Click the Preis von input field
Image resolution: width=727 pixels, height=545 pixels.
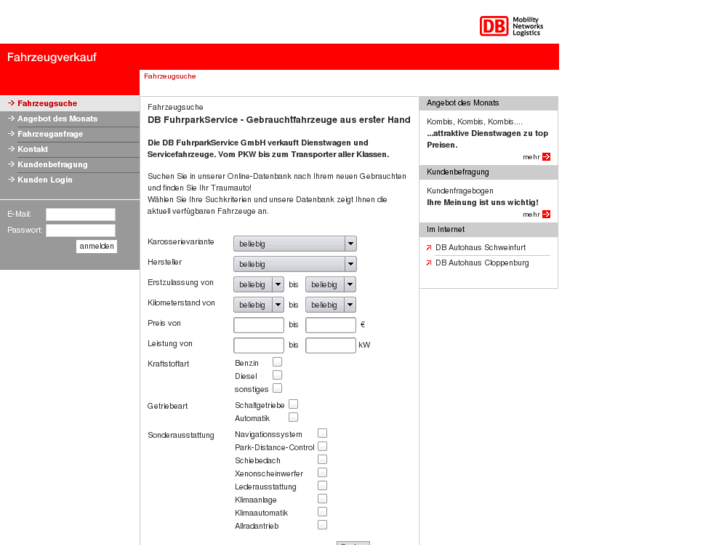[259, 325]
